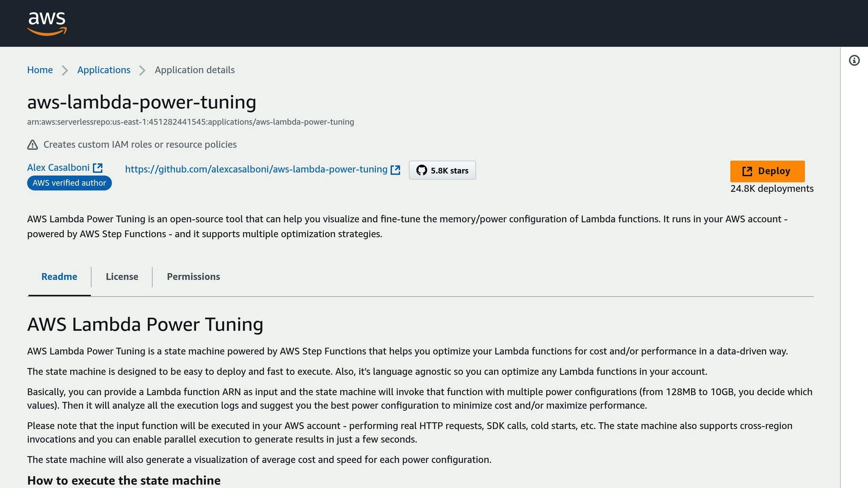Click the AWS Lambda Power Tuning readme heading
The width and height of the screenshot is (868, 488).
pyautogui.click(x=145, y=324)
